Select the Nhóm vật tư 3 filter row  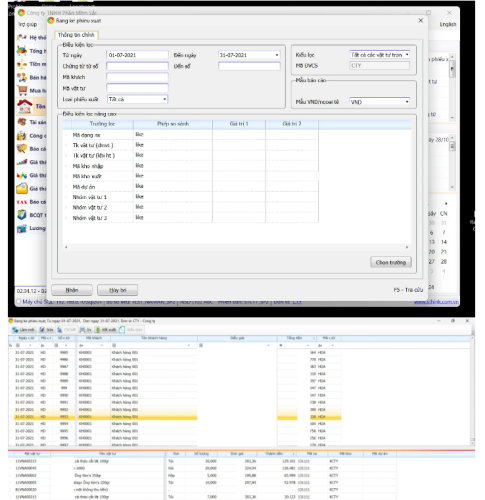coord(192,218)
